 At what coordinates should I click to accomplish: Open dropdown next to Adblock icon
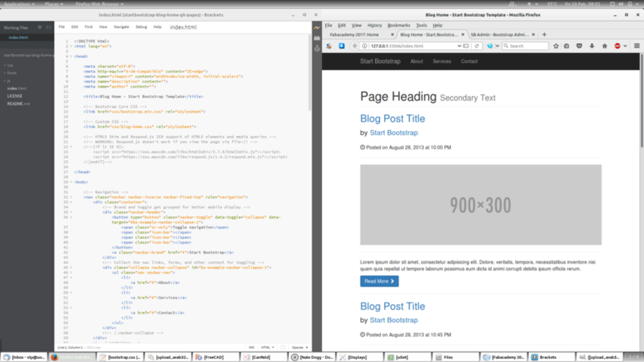point(625,46)
